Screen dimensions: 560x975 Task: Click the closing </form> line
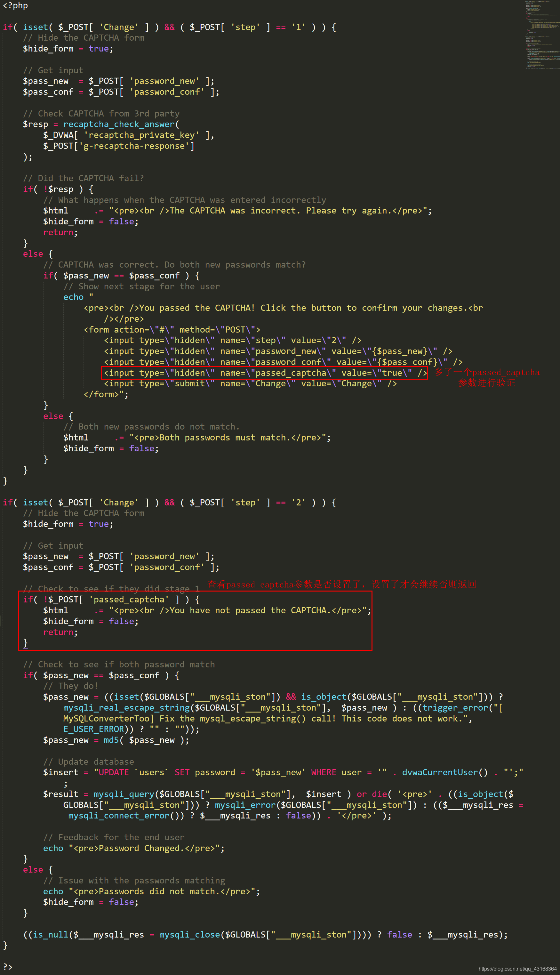pyautogui.click(x=106, y=394)
